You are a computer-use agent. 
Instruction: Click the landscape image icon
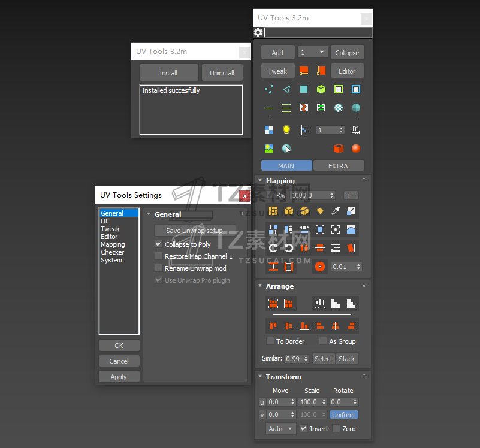269,149
